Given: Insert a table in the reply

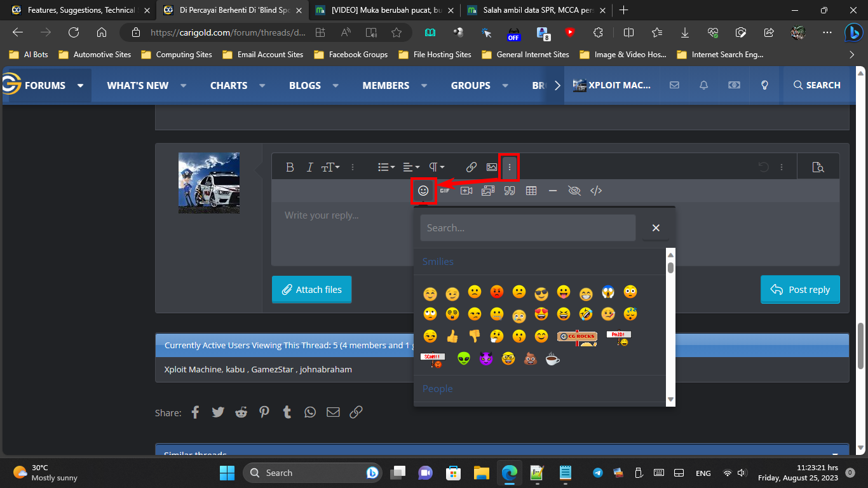Looking at the screenshot, I should (531, 190).
